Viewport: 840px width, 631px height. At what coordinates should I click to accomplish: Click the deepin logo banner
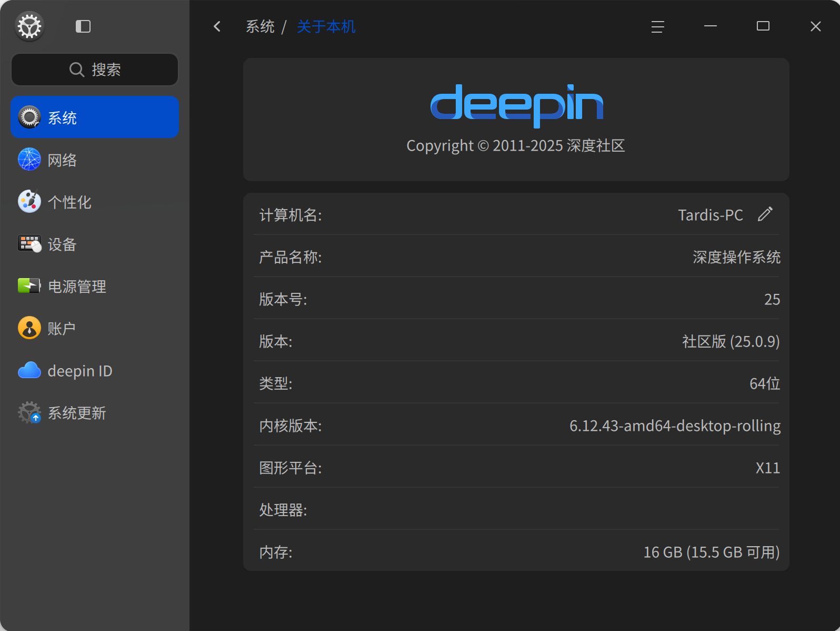(516, 105)
